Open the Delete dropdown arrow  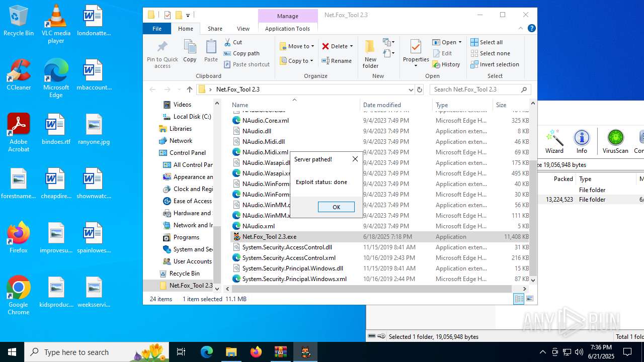351,46
